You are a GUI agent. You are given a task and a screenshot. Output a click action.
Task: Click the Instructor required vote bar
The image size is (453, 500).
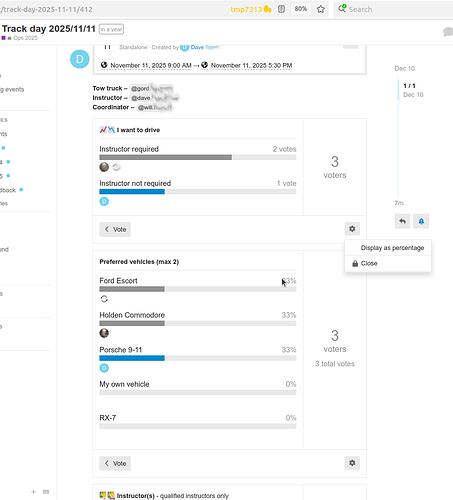pyautogui.click(x=198, y=157)
